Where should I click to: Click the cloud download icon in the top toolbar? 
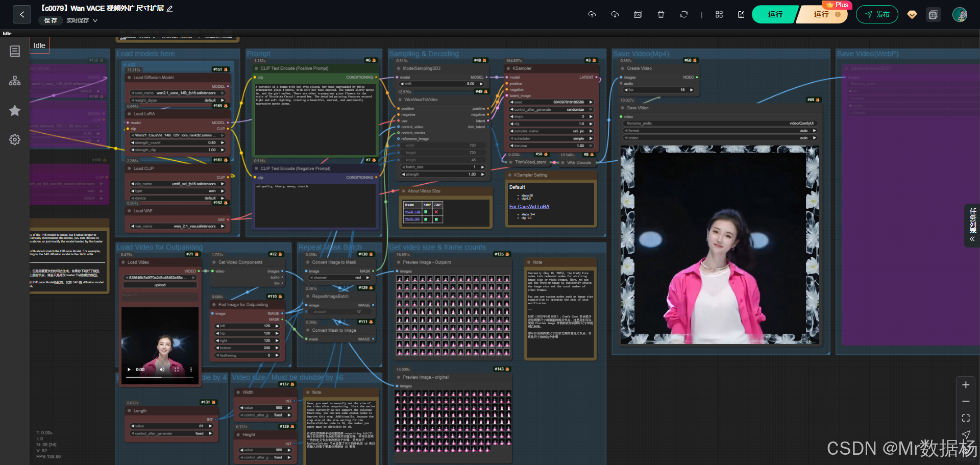coord(615,14)
